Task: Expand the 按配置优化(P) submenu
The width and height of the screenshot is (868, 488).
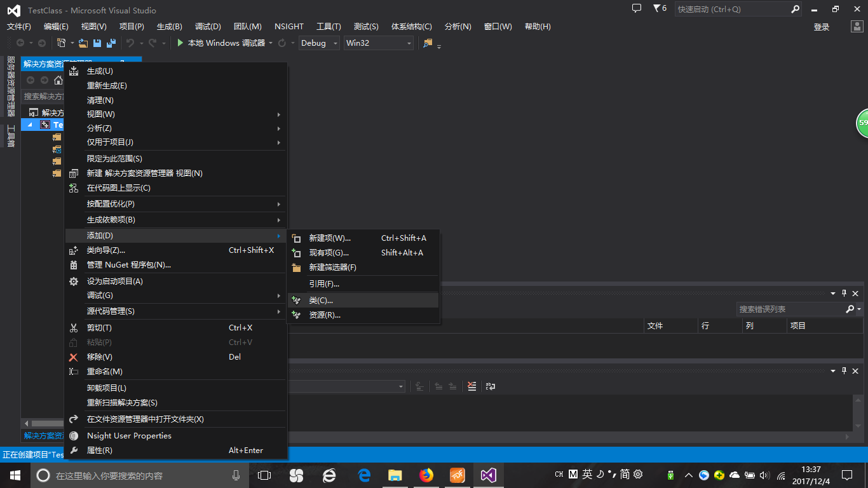Action: point(176,203)
